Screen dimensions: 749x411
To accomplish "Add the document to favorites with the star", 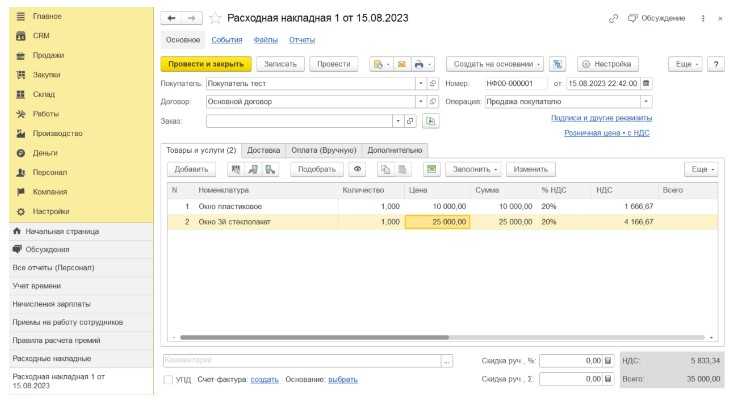I will point(214,18).
